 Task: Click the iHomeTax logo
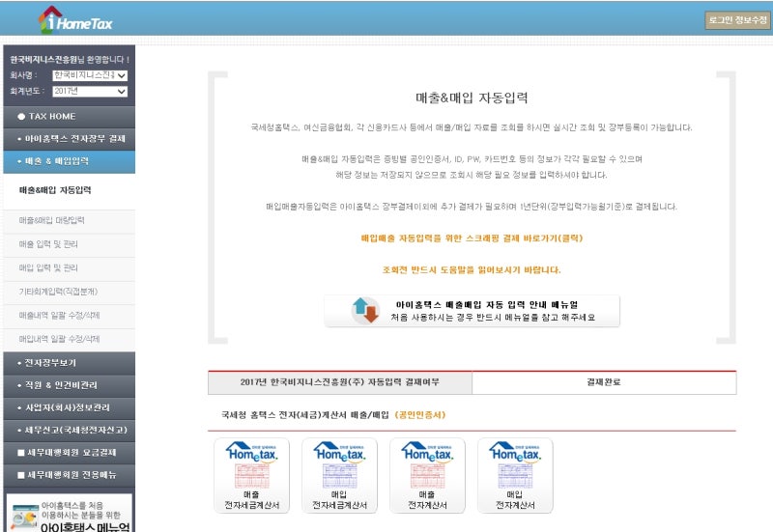coord(75,20)
